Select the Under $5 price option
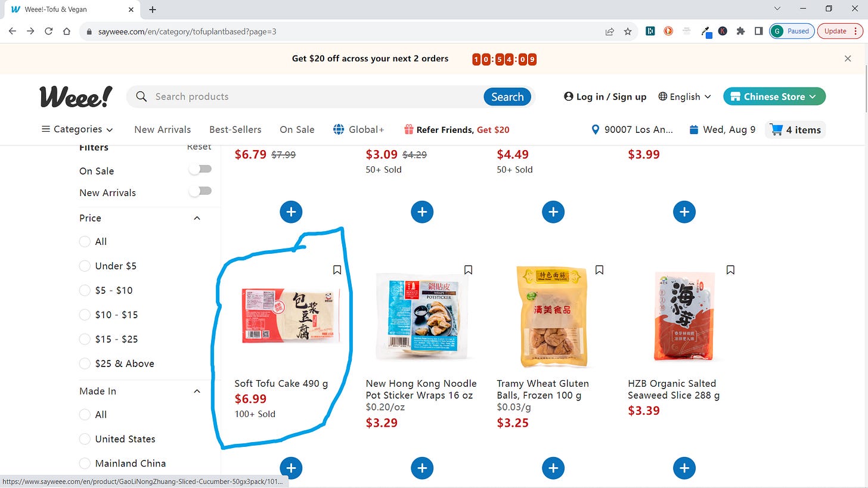The width and height of the screenshot is (868, 488). 108,266
